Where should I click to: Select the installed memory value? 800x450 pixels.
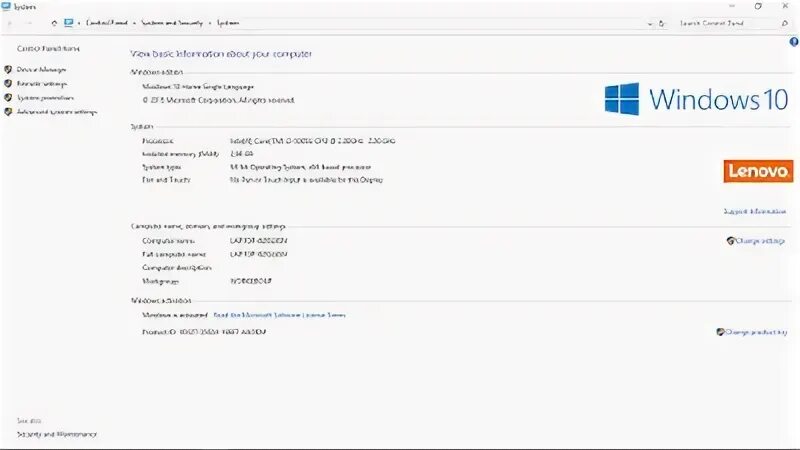tap(241, 154)
